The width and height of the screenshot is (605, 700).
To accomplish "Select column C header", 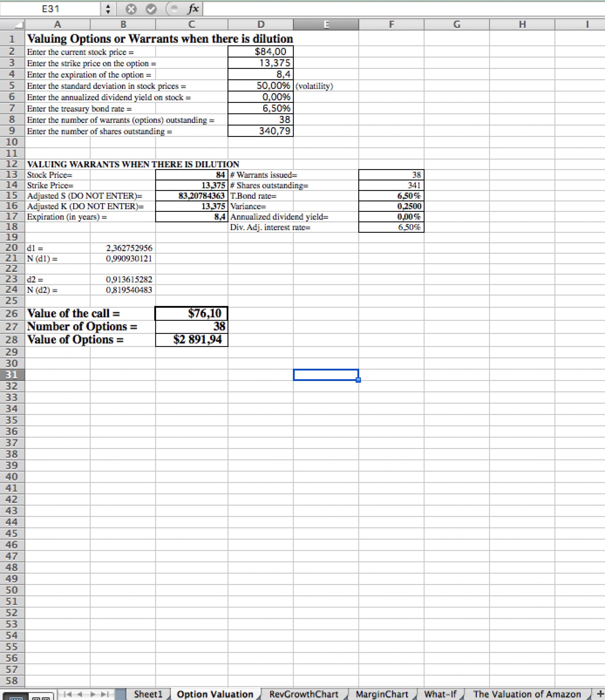I will tap(191, 24).
